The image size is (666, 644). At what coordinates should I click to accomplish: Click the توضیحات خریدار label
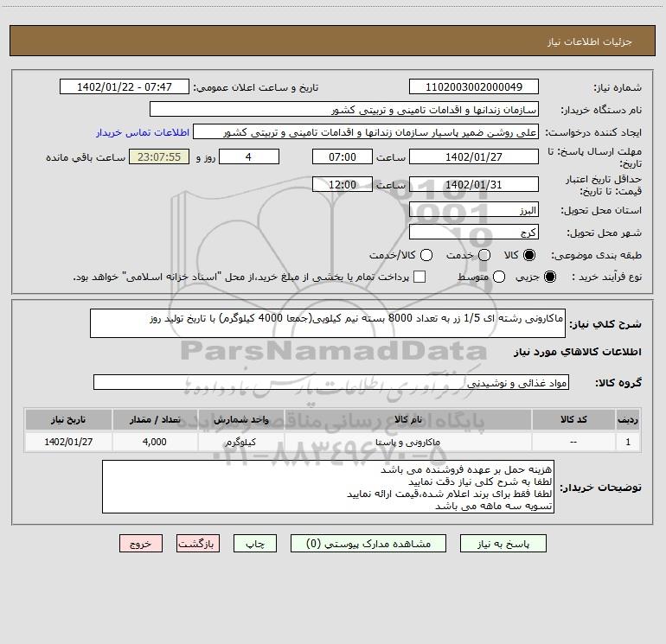(600, 488)
